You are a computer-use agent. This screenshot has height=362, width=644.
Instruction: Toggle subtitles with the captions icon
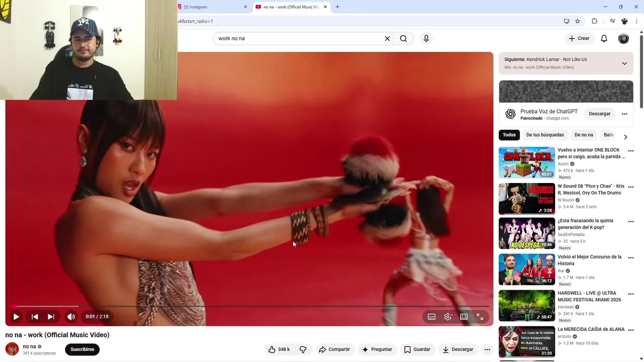pyautogui.click(x=432, y=317)
